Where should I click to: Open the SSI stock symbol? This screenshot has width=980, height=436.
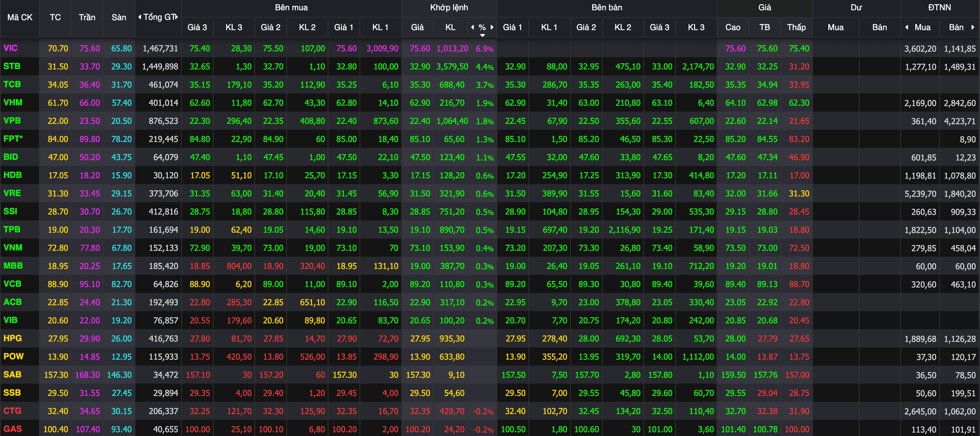click(x=10, y=211)
